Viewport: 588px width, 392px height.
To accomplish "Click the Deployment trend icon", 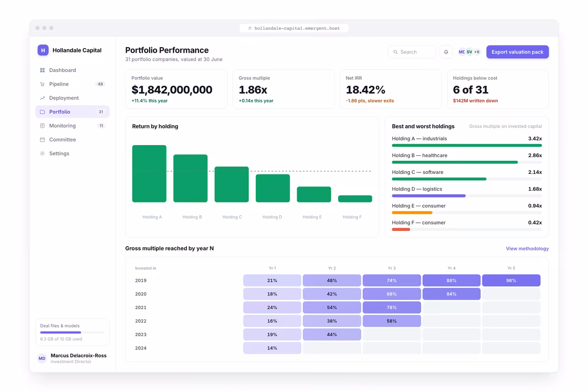I will tap(42, 98).
